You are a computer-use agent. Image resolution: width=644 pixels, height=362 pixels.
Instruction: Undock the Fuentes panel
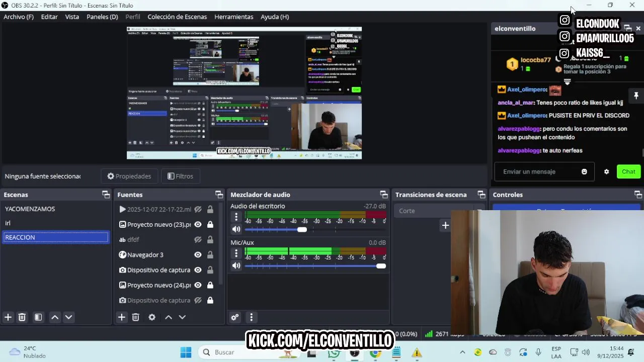[219, 195]
